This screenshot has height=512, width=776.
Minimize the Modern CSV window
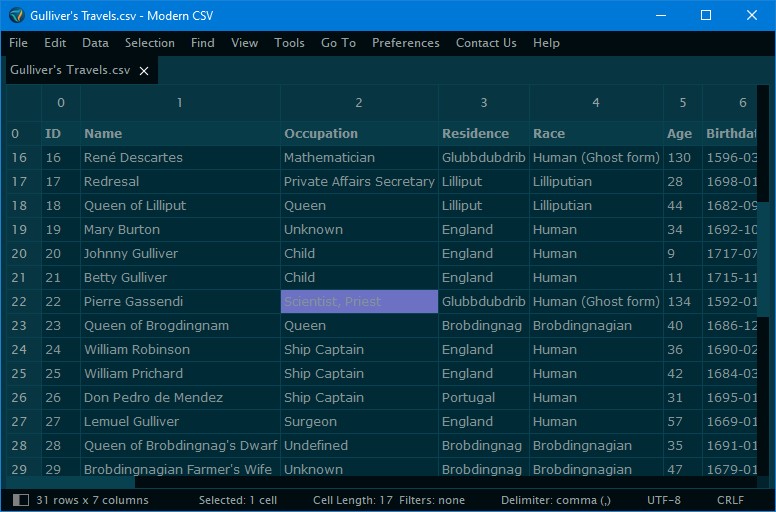coord(661,15)
